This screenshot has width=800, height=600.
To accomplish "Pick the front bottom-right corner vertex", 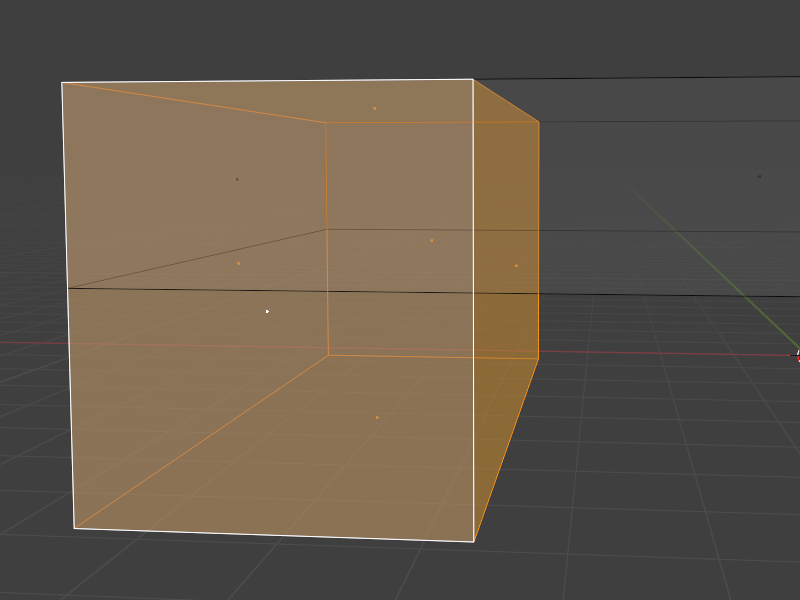I will point(474,542).
